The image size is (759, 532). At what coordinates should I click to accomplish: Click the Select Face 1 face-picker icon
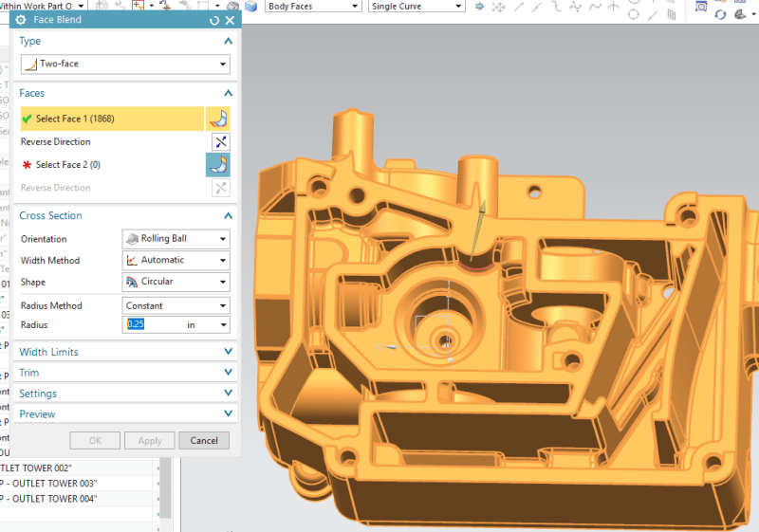218,119
